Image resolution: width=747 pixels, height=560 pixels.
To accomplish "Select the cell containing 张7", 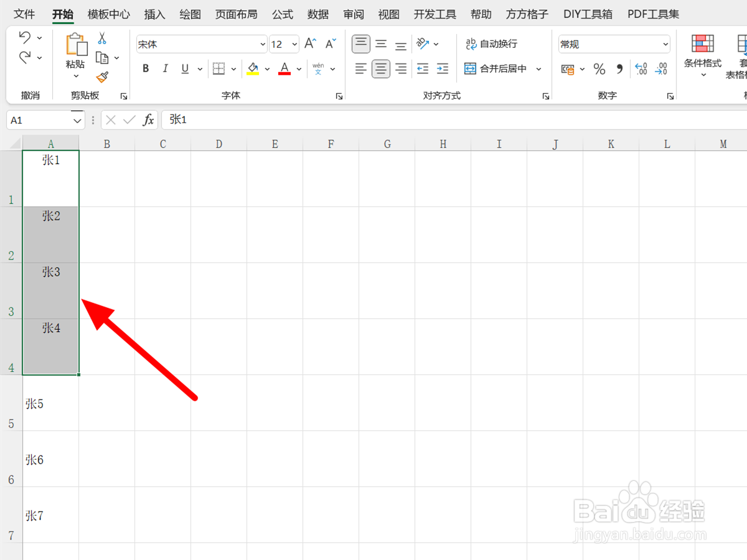I will click(x=50, y=515).
